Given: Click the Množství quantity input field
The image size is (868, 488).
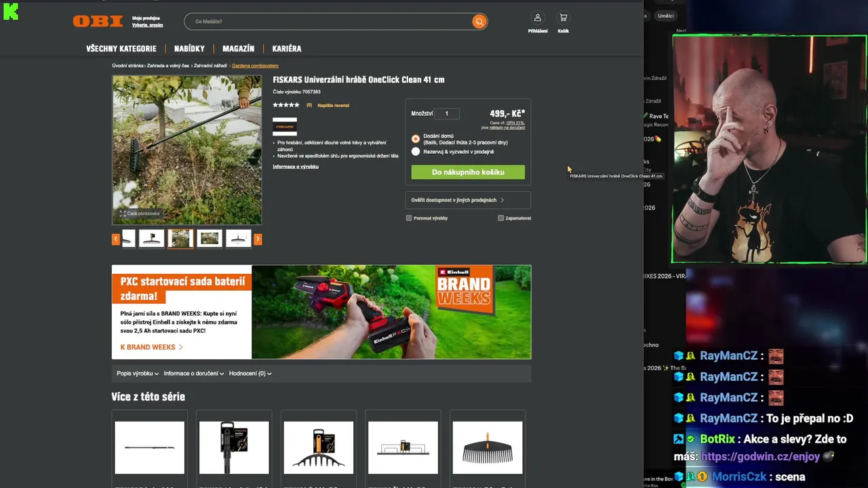Looking at the screenshot, I should point(446,114).
